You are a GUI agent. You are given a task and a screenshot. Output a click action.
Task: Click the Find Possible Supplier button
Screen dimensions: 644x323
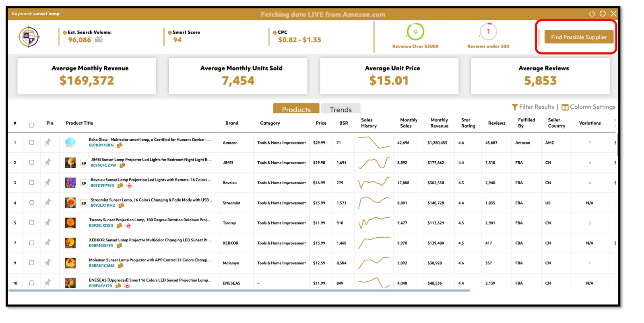(x=579, y=37)
